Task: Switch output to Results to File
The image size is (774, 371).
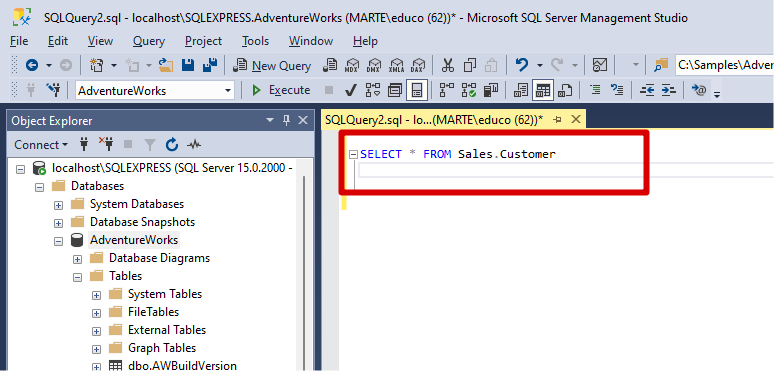Action: [565, 90]
